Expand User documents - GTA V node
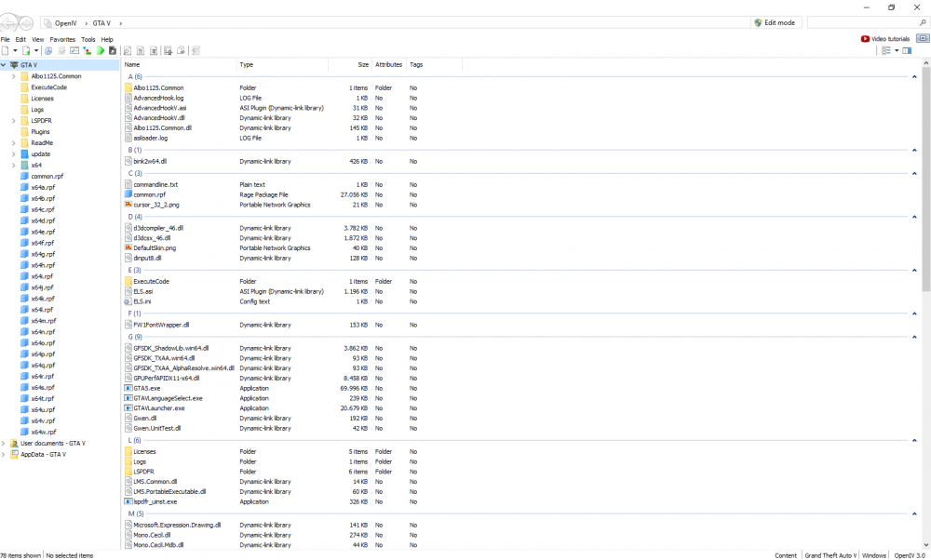Screen dimensions: 931x560 pos(4,443)
